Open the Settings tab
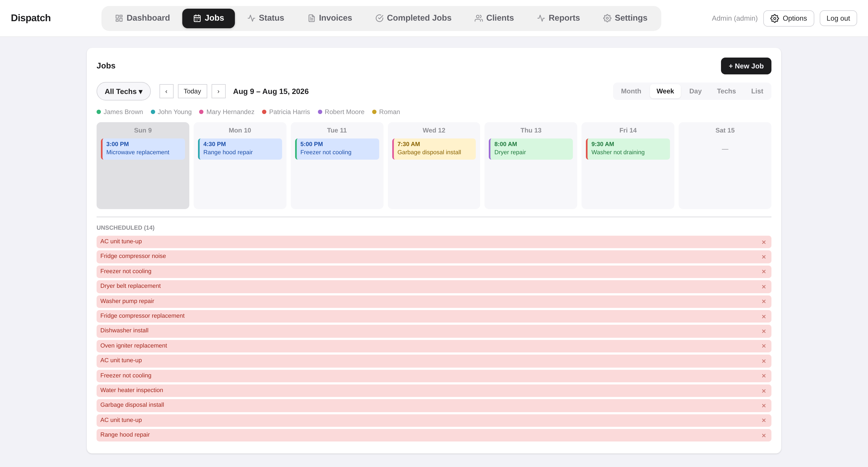Viewport: 868px width, 467px height. [x=626, y=18]
